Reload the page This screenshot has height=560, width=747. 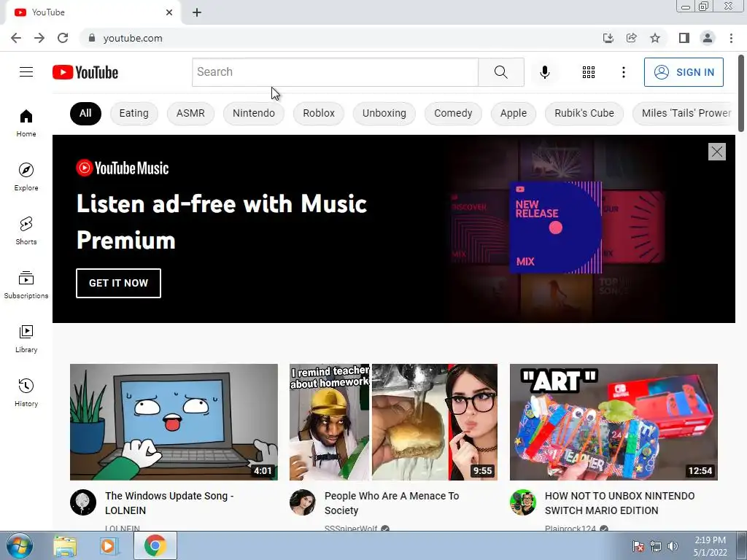pos(63,38)
